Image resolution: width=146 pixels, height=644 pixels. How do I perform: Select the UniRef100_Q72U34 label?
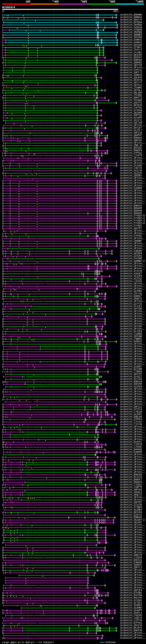pos(131,271)
